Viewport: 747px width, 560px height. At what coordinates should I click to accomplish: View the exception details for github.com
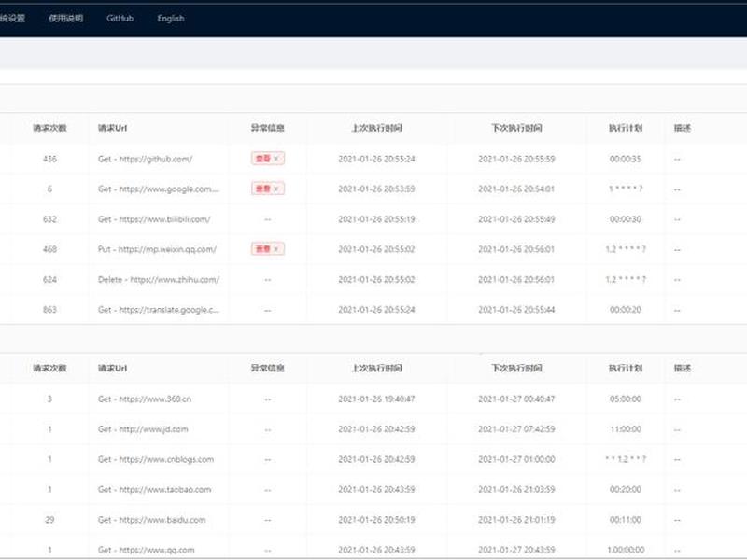pyautogui.click(x=263, y=159)
